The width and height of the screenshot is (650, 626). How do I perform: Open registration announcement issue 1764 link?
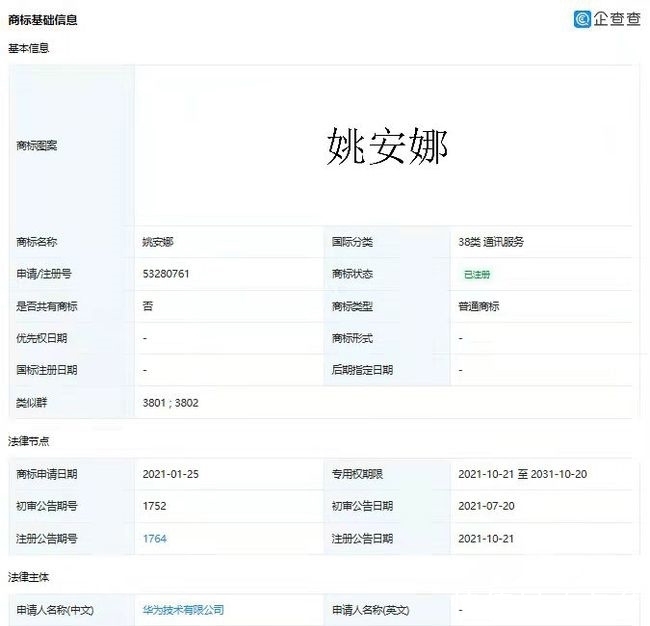tap(155, 539)
